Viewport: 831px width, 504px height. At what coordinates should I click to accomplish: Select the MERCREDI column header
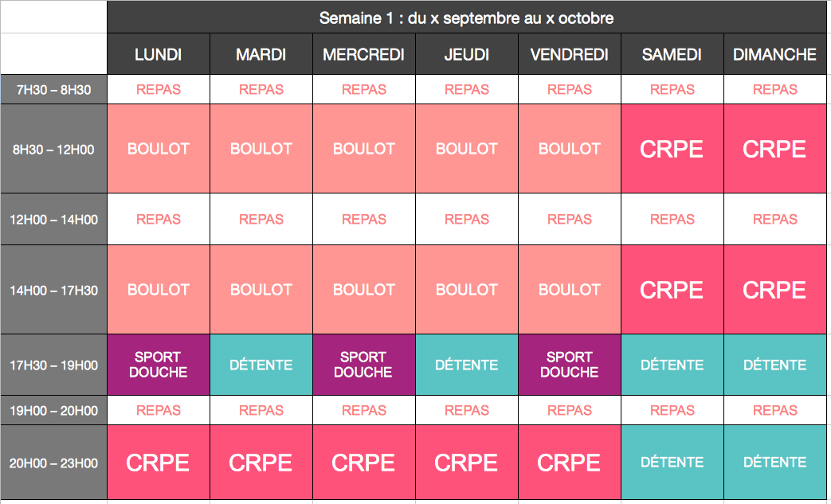[364, 54]
